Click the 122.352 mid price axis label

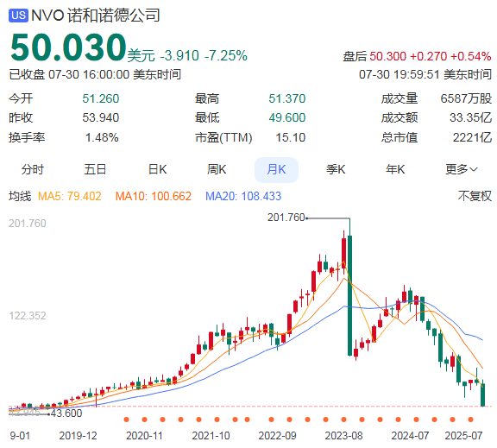pos(28,316)
